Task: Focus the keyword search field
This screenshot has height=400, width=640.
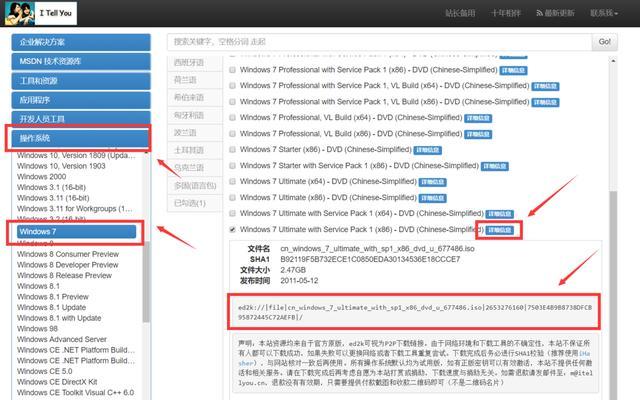Action: click(379, 42)
